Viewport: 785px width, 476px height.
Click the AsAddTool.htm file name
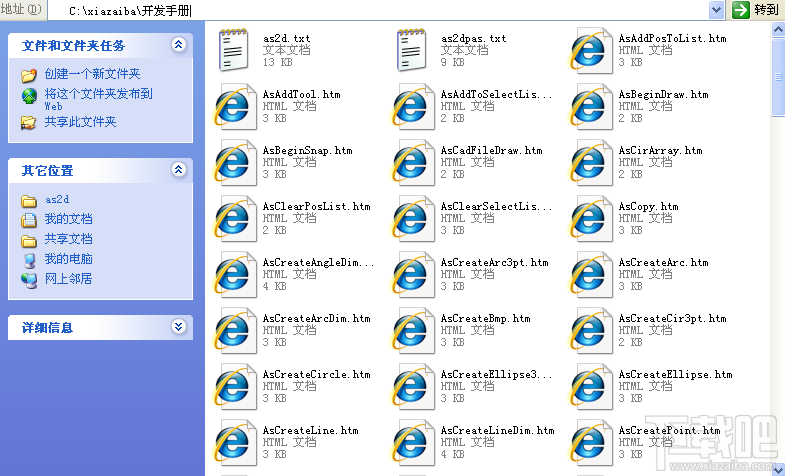tap(301, 94)
